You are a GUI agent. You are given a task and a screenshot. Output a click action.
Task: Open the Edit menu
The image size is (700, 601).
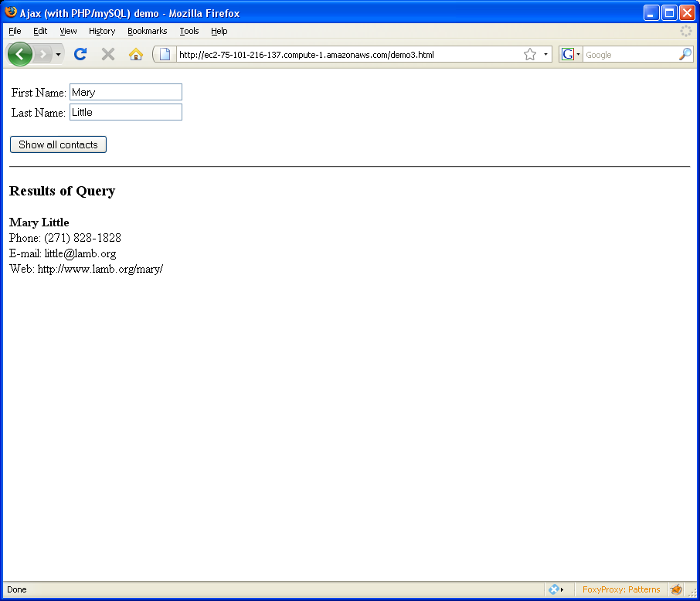click(40, 31)
